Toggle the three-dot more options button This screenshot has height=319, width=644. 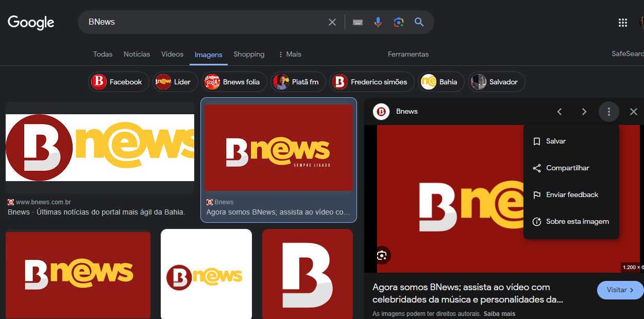pyautogui.click(x=609, y=112)
